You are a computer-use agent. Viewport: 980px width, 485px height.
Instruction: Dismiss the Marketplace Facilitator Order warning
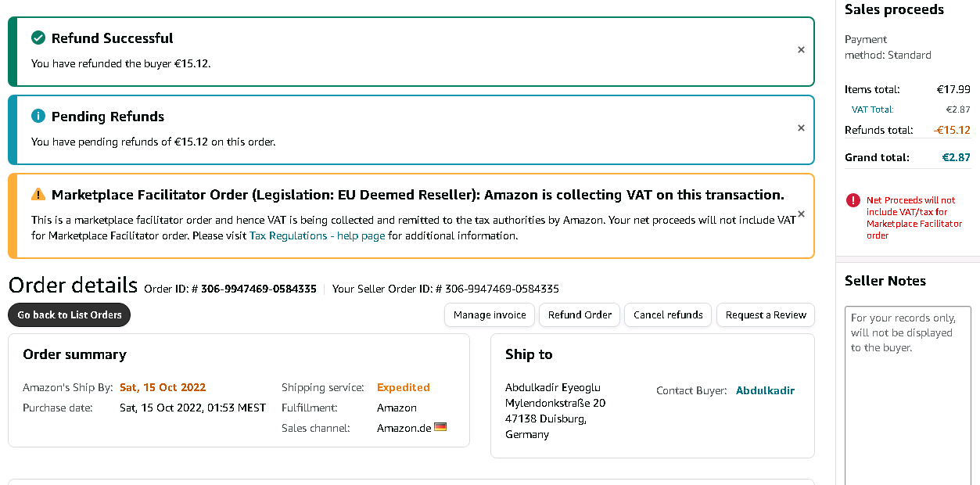801,214
